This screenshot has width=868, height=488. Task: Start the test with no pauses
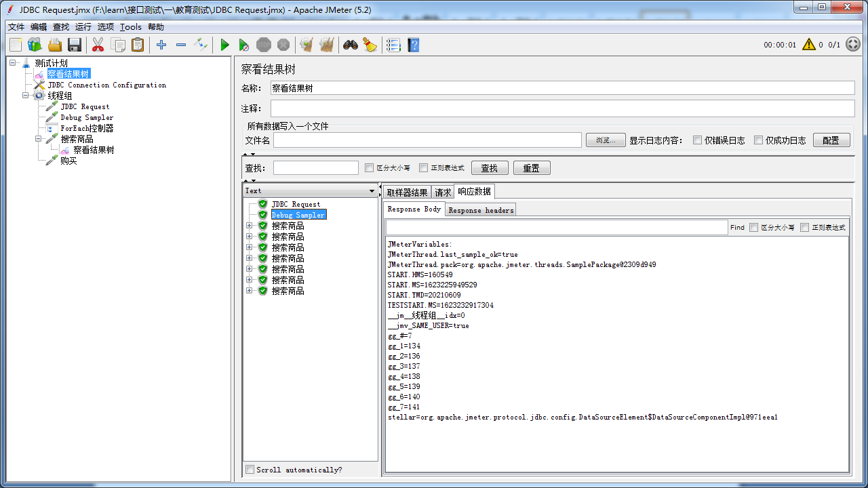[244, 45]
